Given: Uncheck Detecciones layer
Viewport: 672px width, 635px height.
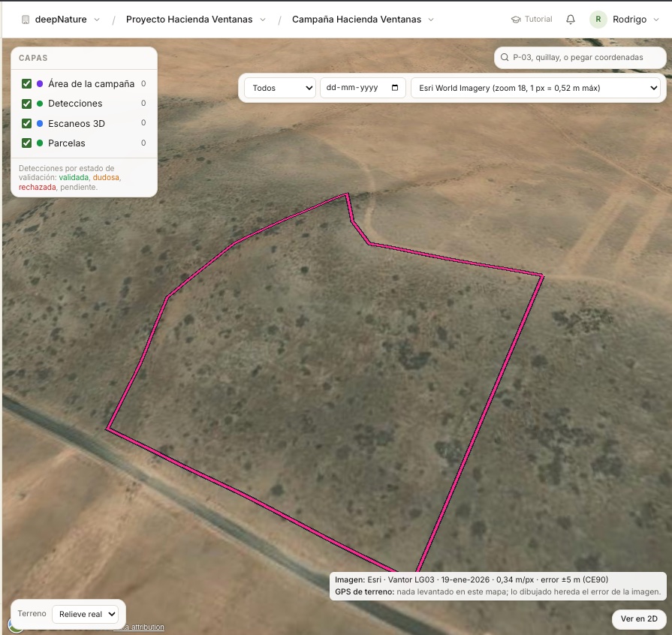Looking at the screenshot, I should tap(26, 104).
